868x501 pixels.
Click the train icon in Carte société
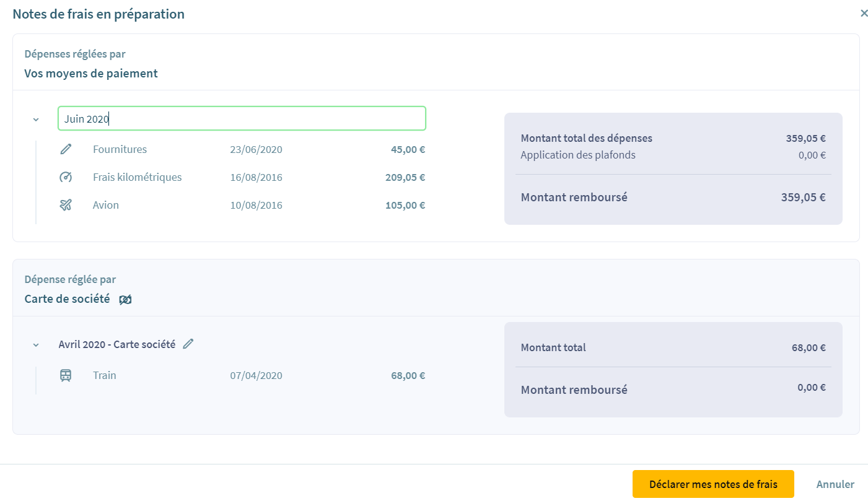66,375
